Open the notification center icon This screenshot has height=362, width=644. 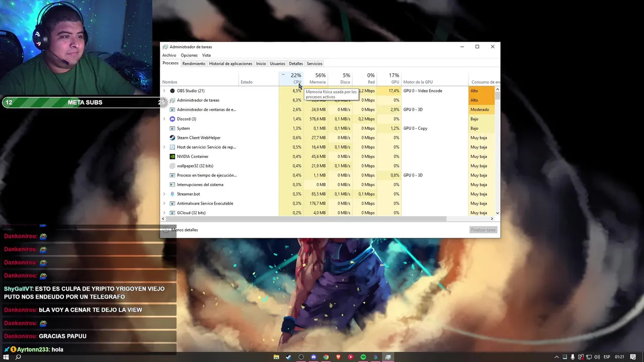coord(633,357)
